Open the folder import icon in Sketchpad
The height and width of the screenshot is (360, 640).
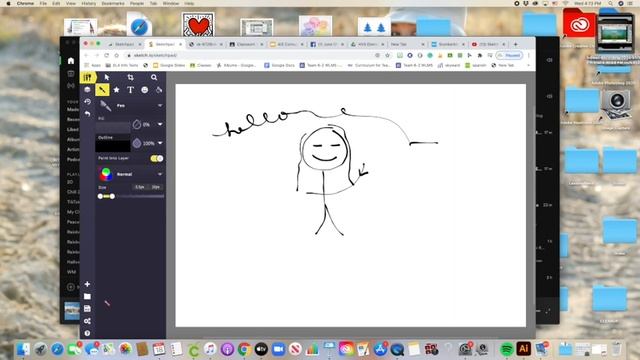pos(87,296)
